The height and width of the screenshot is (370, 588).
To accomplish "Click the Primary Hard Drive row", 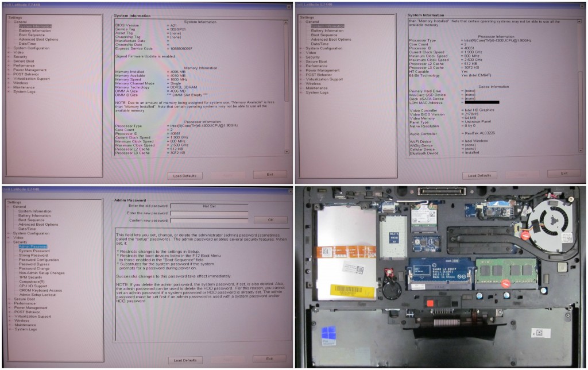I will click(x=443, y=91).
